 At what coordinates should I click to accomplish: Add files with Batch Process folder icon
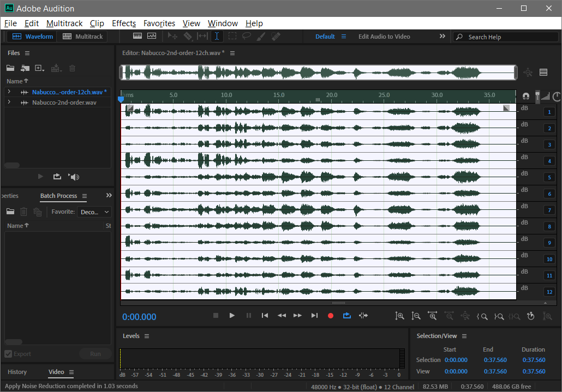click(x=10, y=212)
